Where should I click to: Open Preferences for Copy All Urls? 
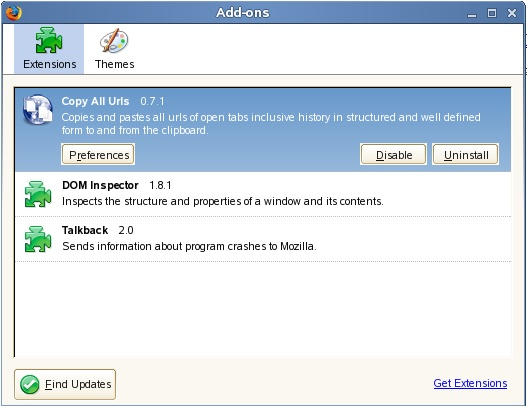tap(98, 155)
